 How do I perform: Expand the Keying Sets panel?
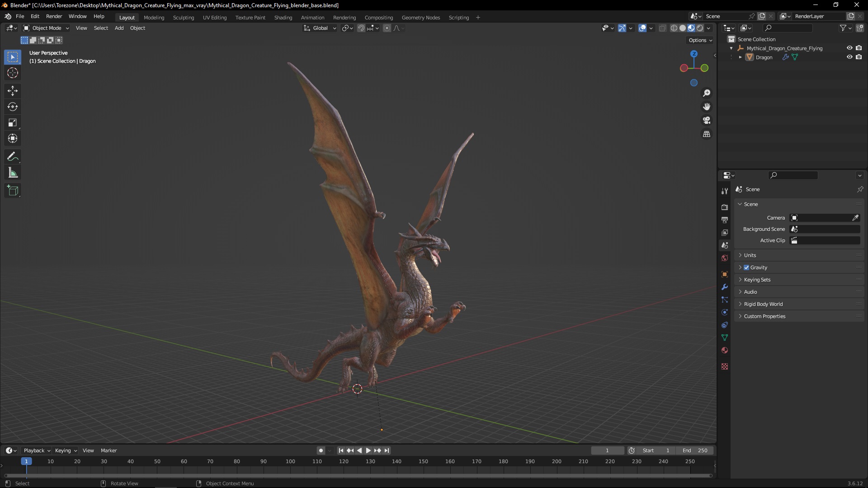[799, 280]
